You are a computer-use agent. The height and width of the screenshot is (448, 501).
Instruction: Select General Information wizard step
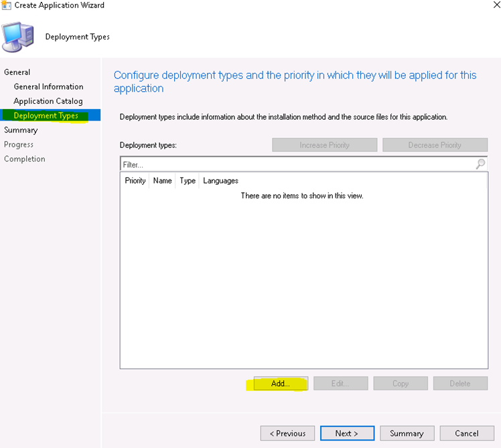[x=49, y=86]
